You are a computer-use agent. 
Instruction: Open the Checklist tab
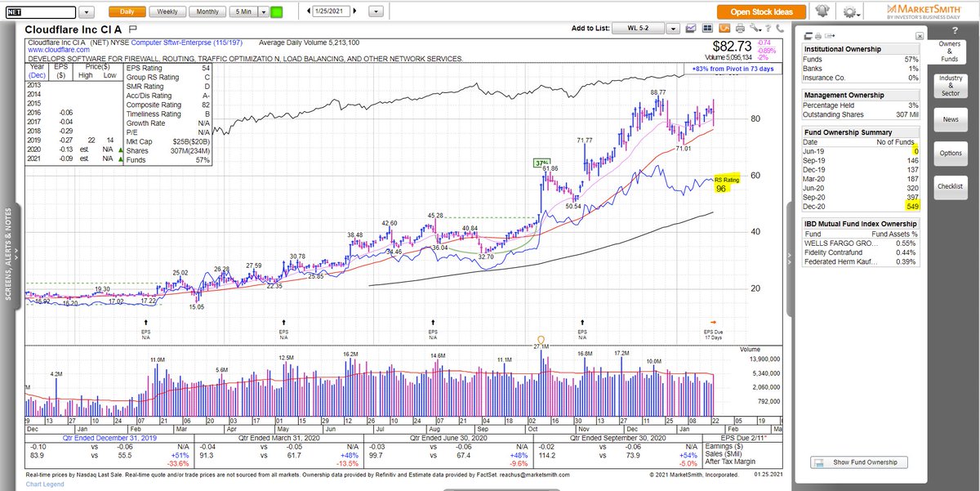(x=951, y=186)
